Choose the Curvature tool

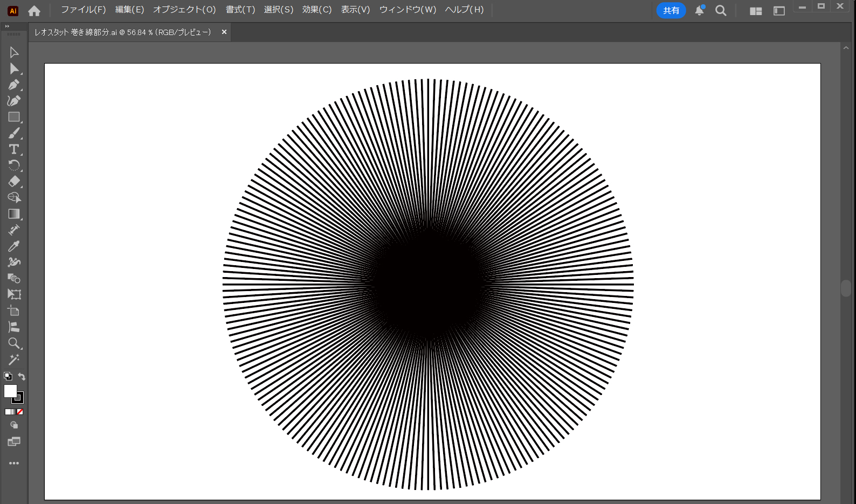tap(14, 101)
